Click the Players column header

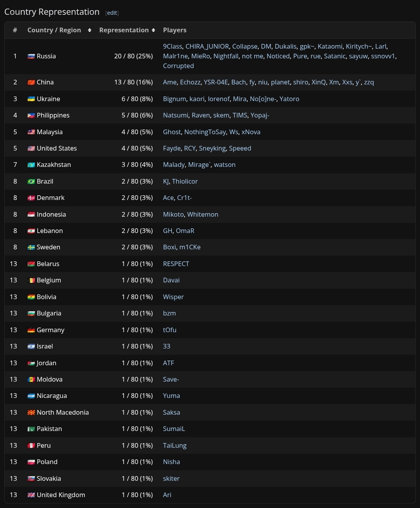[x=175, y=30]
